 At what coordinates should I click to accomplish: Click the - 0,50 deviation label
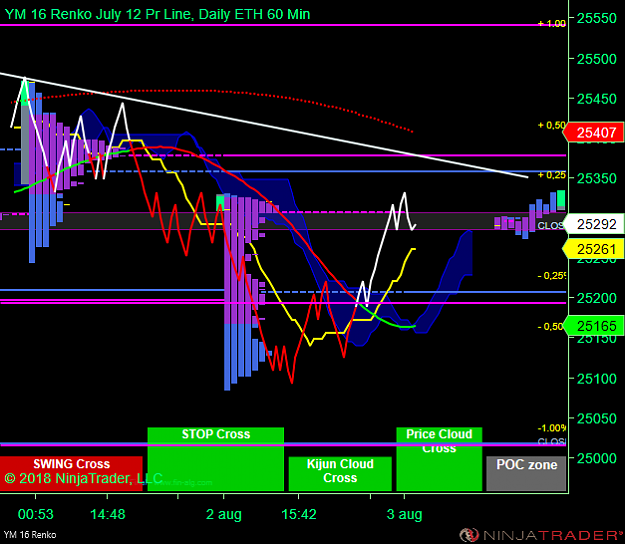[x=550, y=327]
